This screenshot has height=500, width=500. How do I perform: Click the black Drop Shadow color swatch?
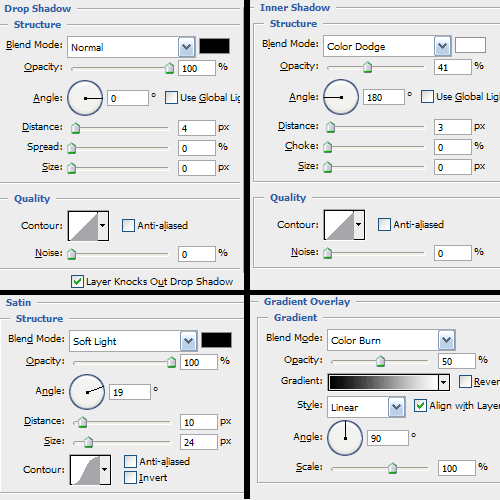[214, 46]
